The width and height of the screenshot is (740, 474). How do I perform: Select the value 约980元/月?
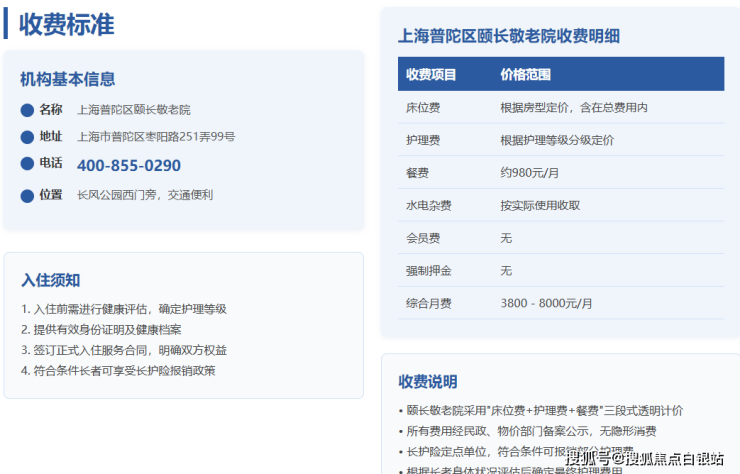(x=530, y=173)
